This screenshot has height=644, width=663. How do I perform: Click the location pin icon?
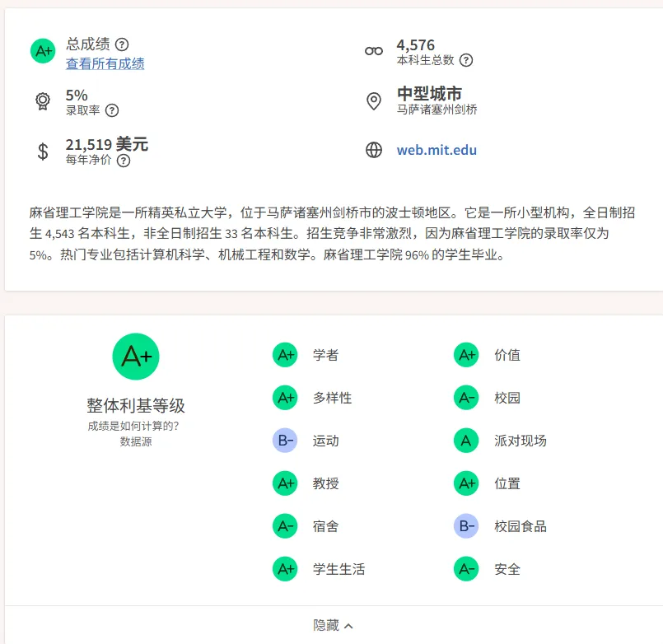pos(374,101)
